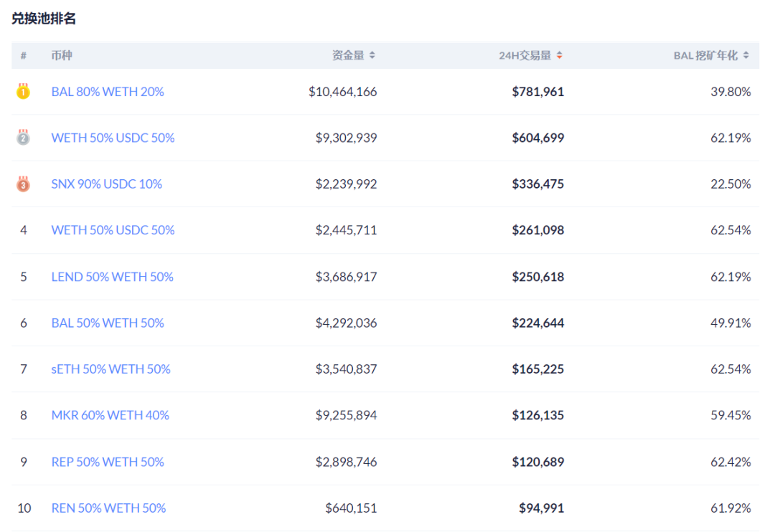Click the 62.42% mining APY
775x532 pixels.
tap(731, 462)
